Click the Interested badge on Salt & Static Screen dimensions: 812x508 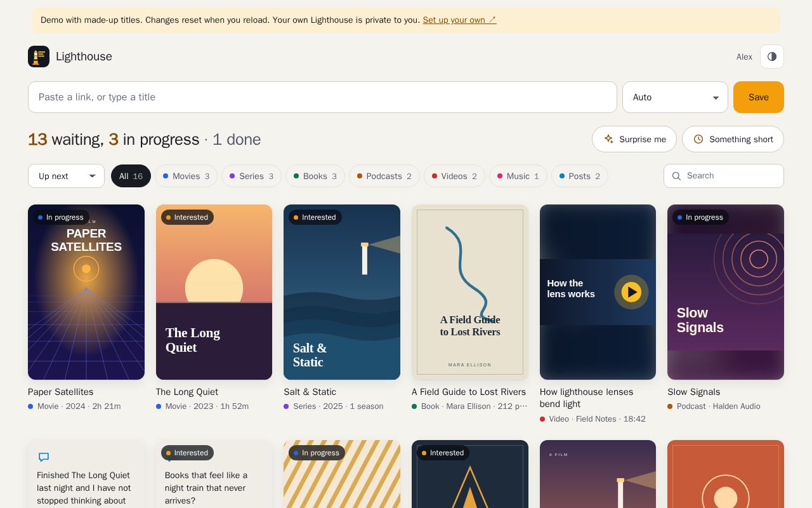coord(315,217)
